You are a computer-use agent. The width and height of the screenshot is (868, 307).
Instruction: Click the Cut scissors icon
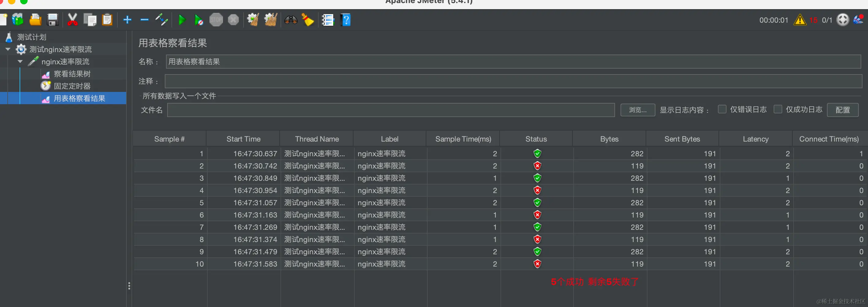pyautogui.click(x=72, y=20)
